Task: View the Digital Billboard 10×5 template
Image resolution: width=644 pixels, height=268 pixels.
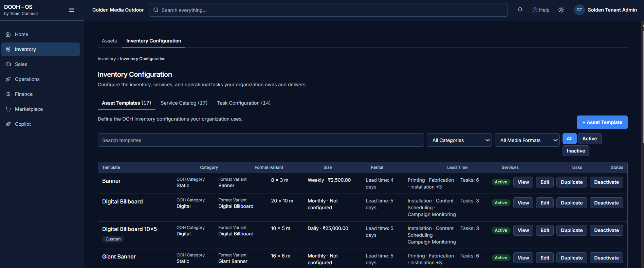Action: (523, 230)
